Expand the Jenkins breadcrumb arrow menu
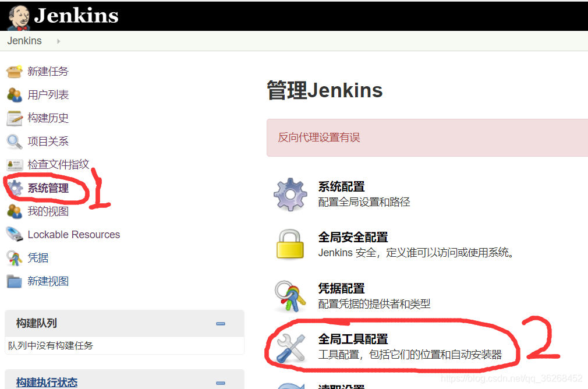 click(x=58, y=41)
